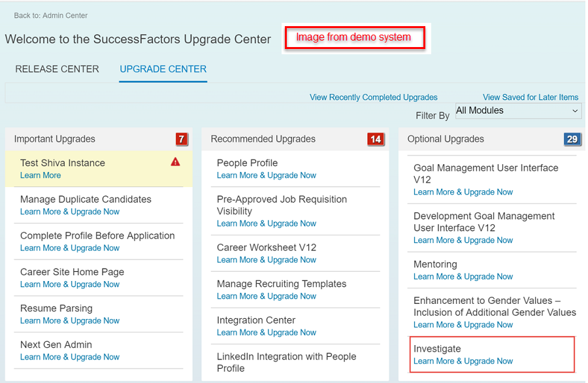Click Learn More under Test Shiva Instance

pos(41,175)
